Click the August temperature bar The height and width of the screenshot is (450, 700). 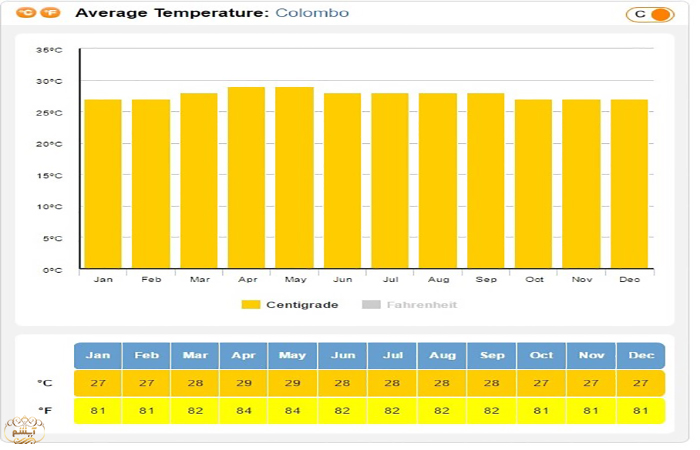(x=437, y=181)
